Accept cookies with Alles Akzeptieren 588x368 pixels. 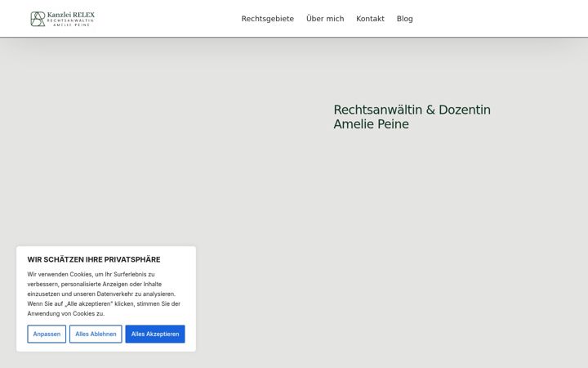point(155,334)
